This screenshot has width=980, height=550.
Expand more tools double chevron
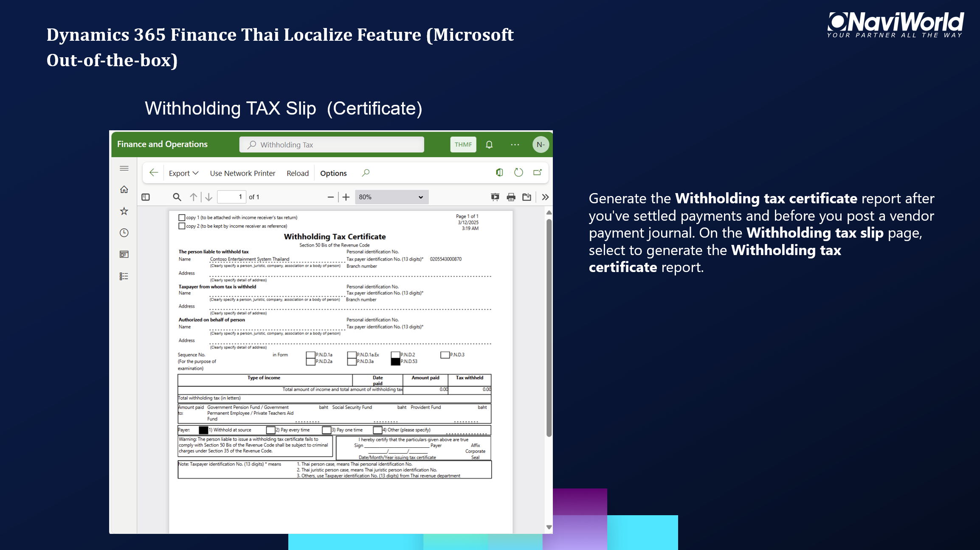coord(546,197)
